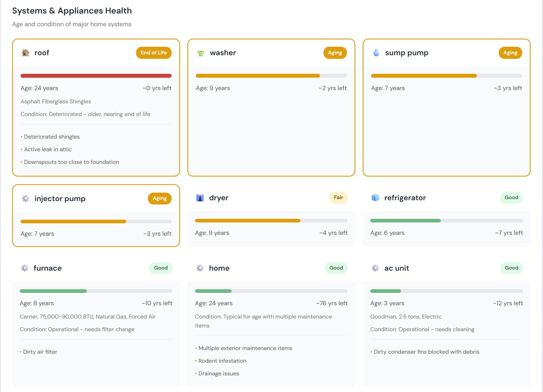
Task: Click the red roof lifespan progress bar
Action: coord(96,76)
